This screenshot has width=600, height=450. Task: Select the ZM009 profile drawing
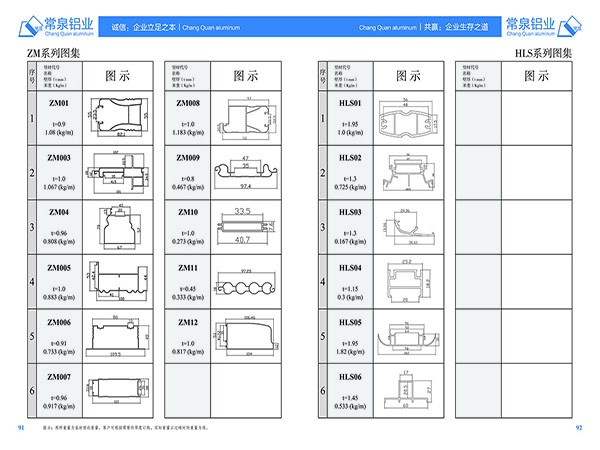click(x=246, y=172)
